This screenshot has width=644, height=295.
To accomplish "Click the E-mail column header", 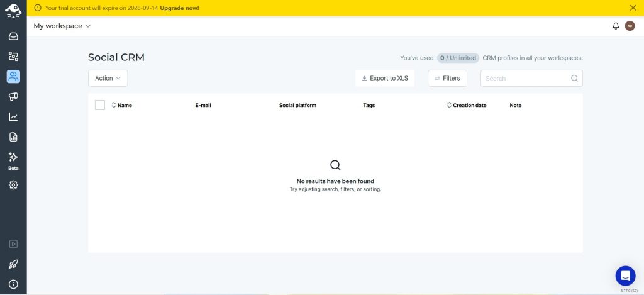I will point(203,105).
